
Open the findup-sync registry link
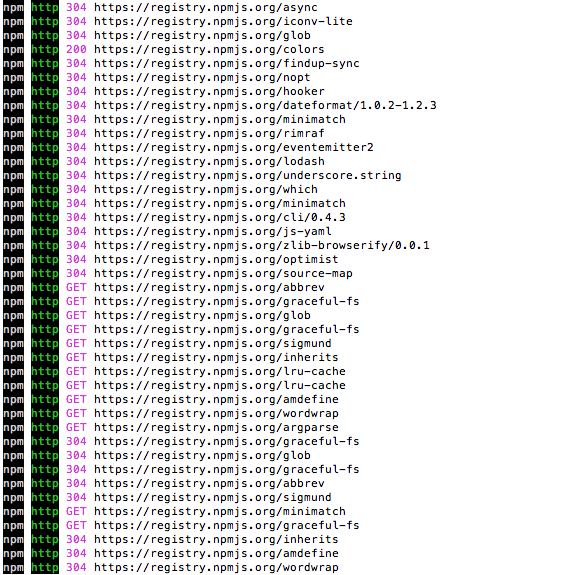pyautogui.click(x=227, y=63)
